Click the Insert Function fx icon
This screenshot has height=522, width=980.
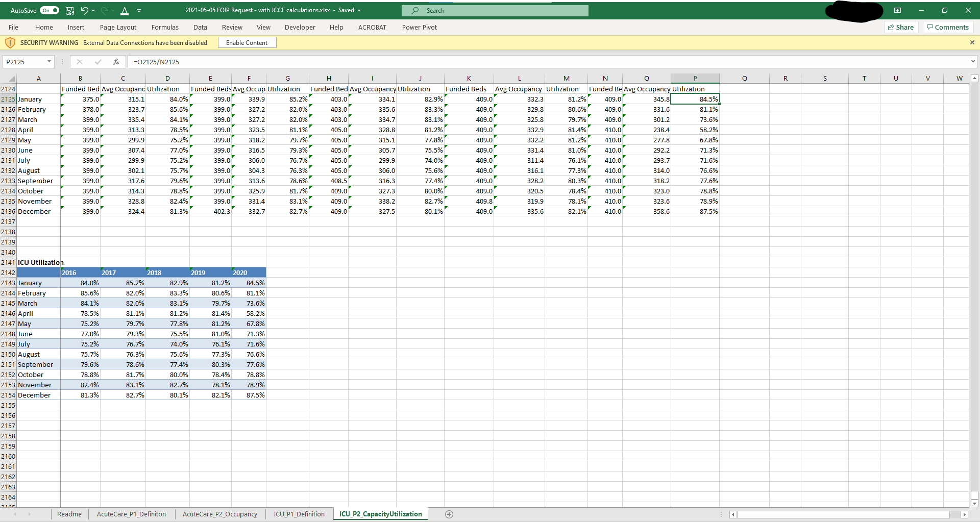click(116, 62)
